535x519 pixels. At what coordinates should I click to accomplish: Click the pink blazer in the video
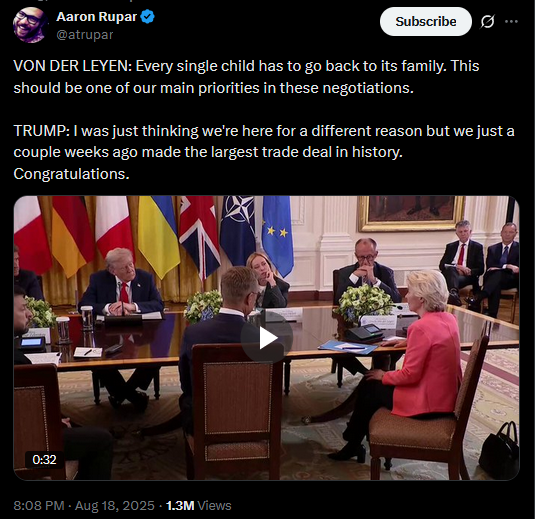pyautogui.click(x=425, y=363)
